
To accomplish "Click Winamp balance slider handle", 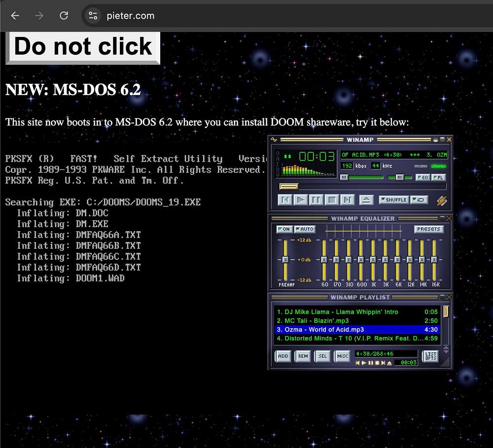I will [x=399, y=177].
